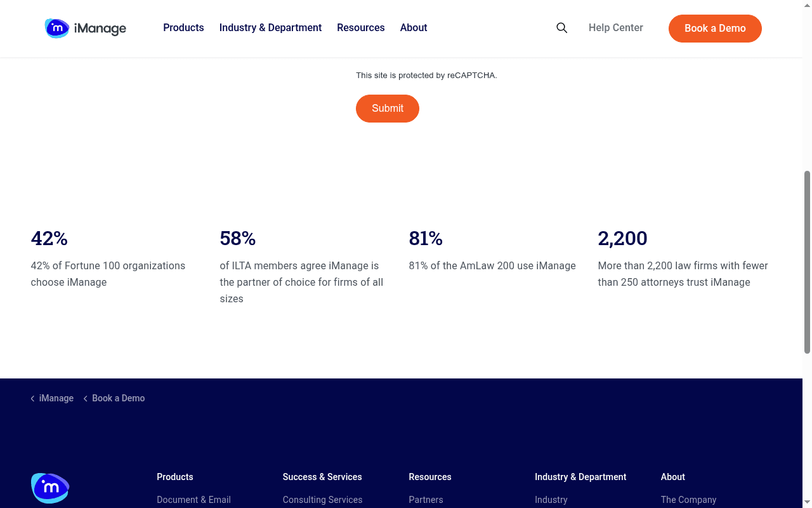
Task: Click the footer Products heading
Action: (175, 477)
